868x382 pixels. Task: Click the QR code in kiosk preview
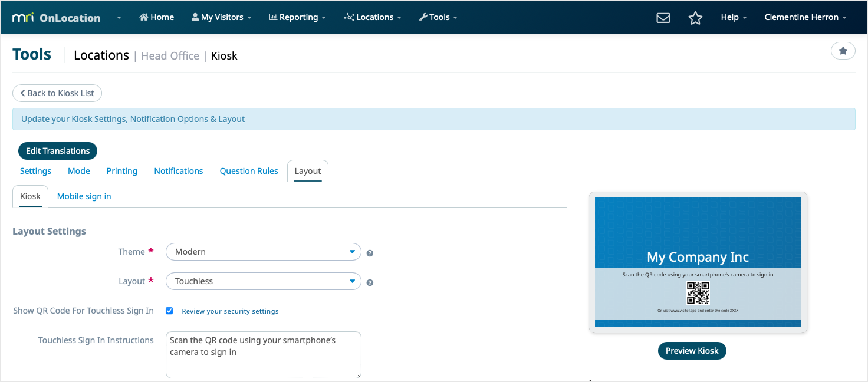click(698, 293)
